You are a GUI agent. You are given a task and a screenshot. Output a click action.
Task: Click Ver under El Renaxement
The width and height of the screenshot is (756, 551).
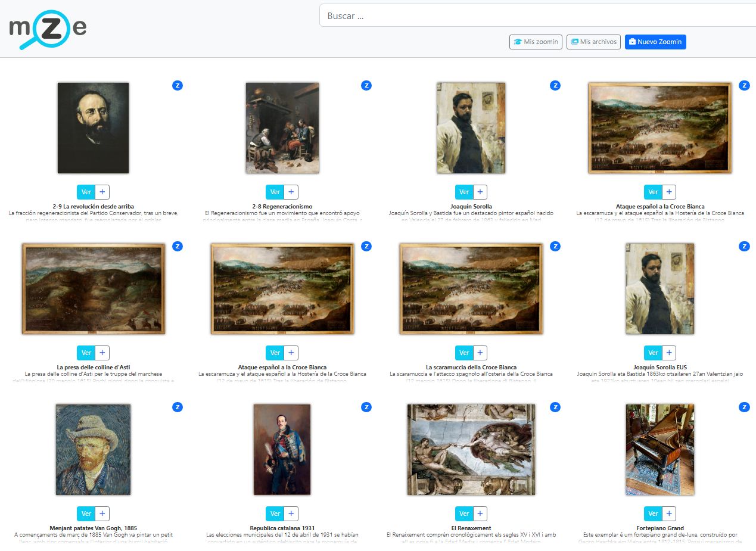coord(464,513)
